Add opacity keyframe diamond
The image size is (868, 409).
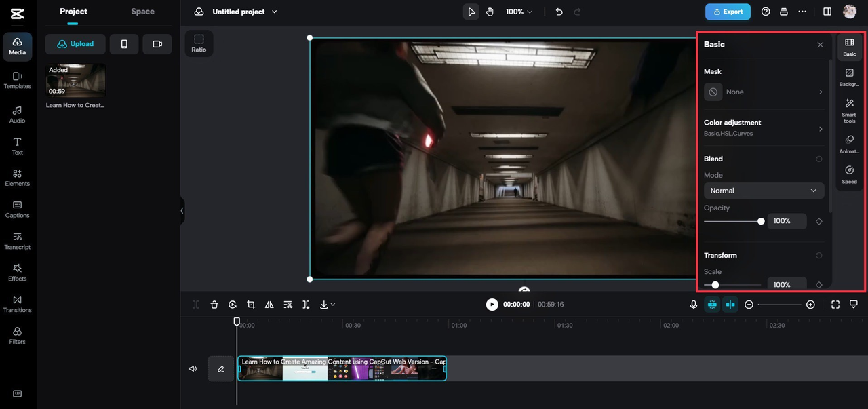pos(818,221)
